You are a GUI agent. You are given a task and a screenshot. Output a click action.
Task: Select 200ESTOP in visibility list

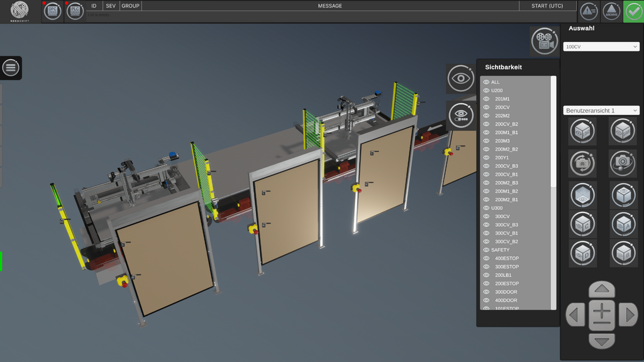(507, 283)
